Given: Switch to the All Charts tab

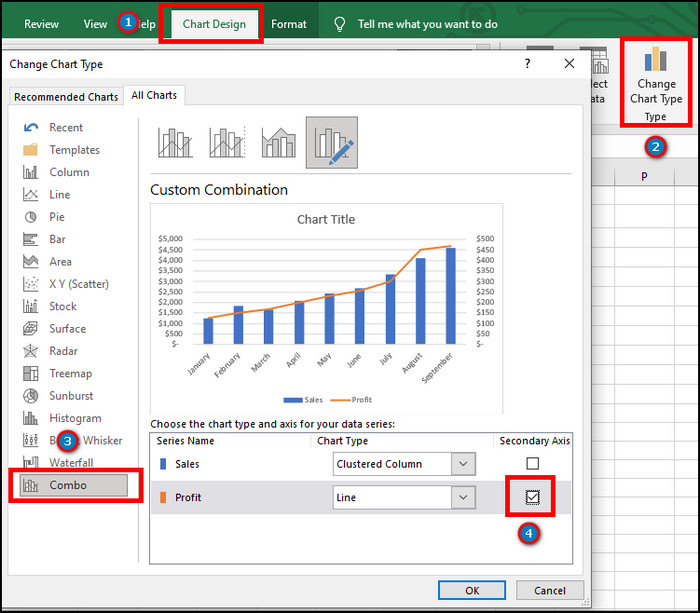Looking at the screenshot, I should click(x=154, y=95).
